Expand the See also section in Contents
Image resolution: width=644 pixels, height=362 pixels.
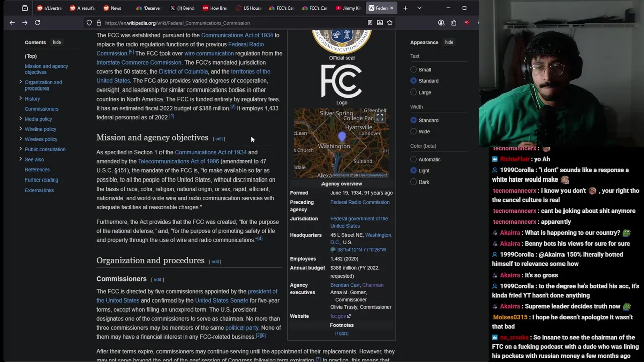20,159
